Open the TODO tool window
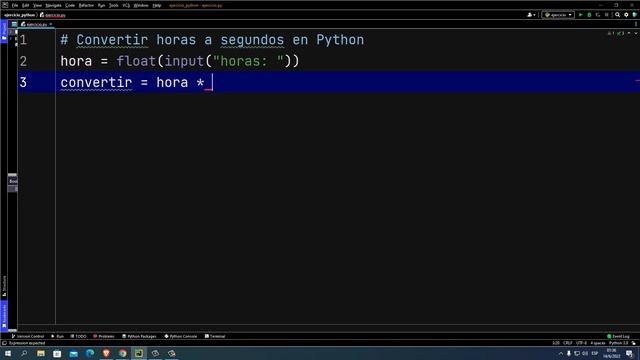640x360 pixels. point(78,336)
